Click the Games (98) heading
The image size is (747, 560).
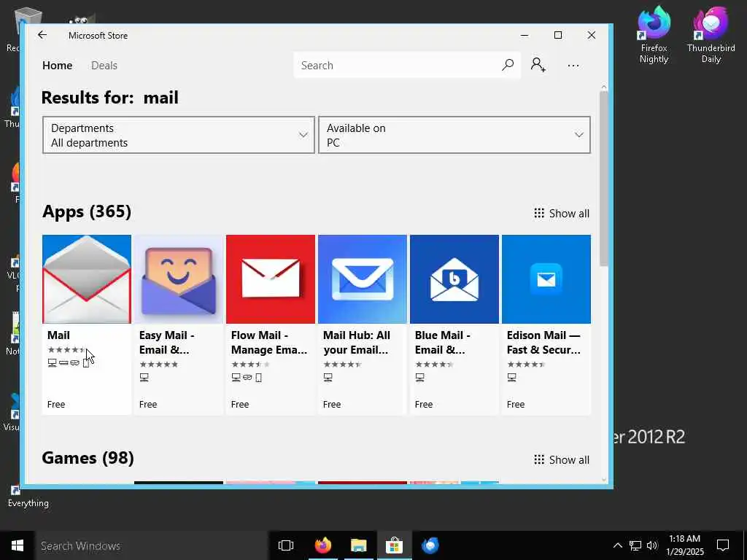(88, 458)
